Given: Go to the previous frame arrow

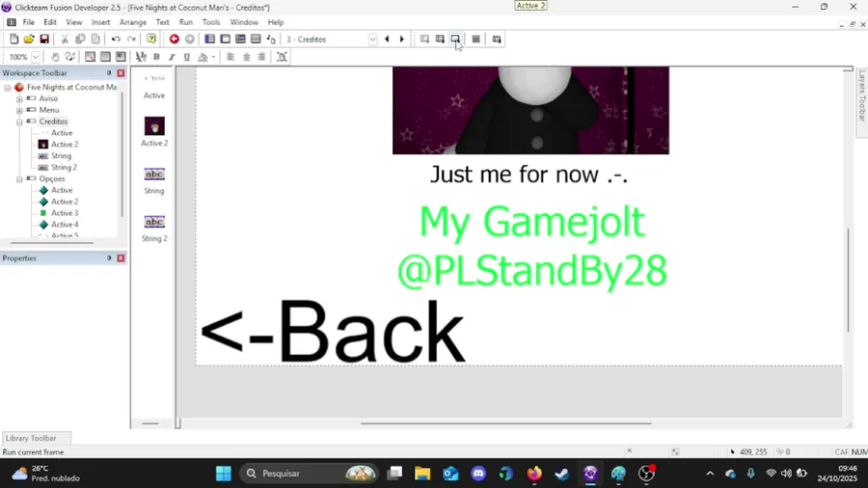Looking at the screenshot, I should click(x=387, y=40).
